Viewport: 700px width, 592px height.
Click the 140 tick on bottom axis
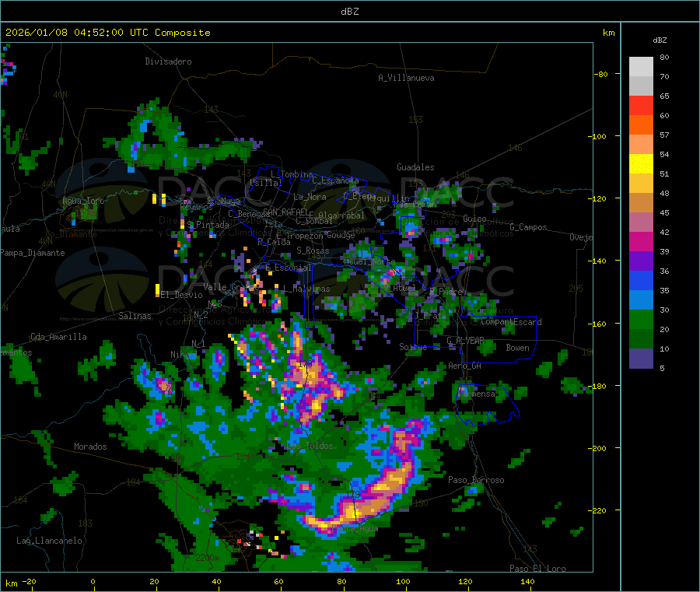(x=527, y=581)
